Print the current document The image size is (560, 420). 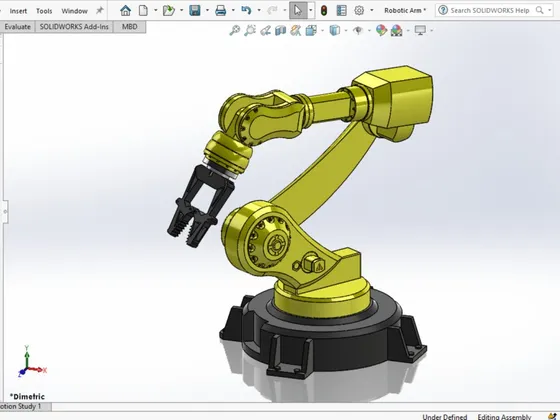coord(220,11)
